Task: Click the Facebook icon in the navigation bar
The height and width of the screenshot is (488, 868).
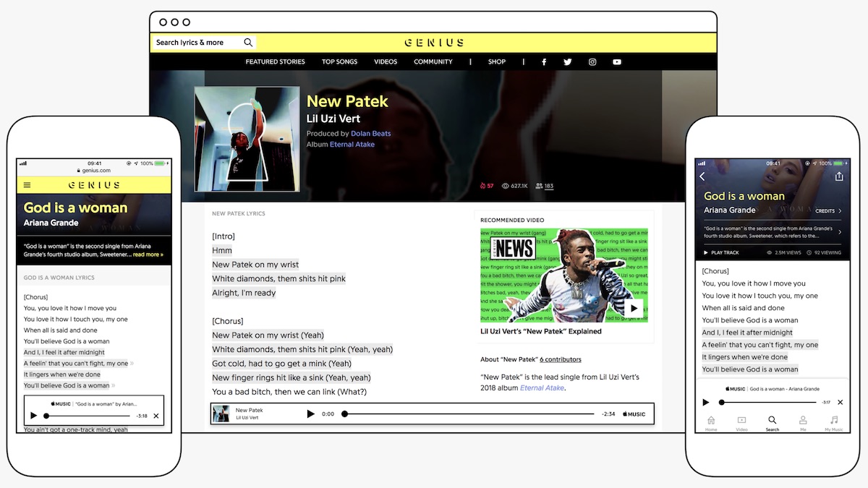Action: click(x=543, y=61)
